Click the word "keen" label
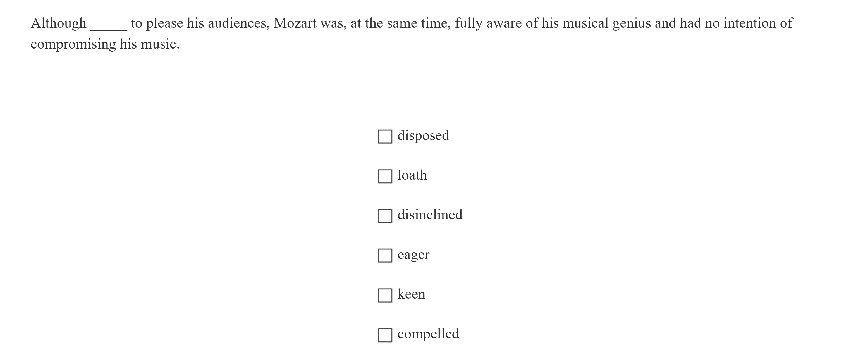Image resolution: width=868 pixels, height=352 pixels. (412, 294)
